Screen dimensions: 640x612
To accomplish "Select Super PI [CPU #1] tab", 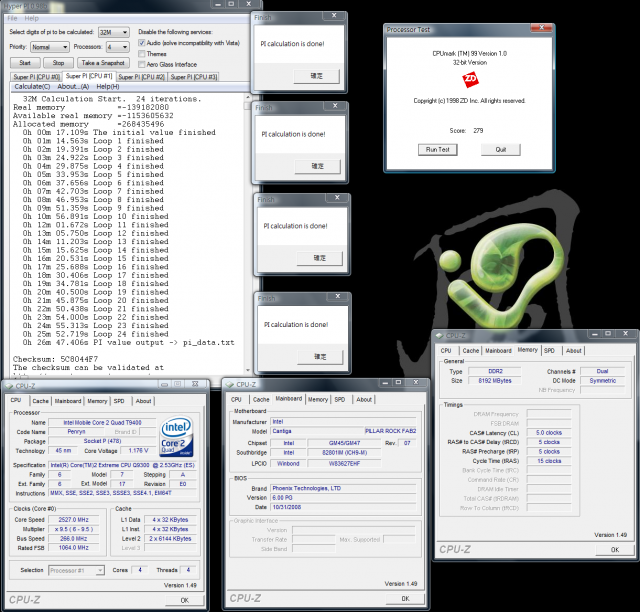I will click(89, 76).
